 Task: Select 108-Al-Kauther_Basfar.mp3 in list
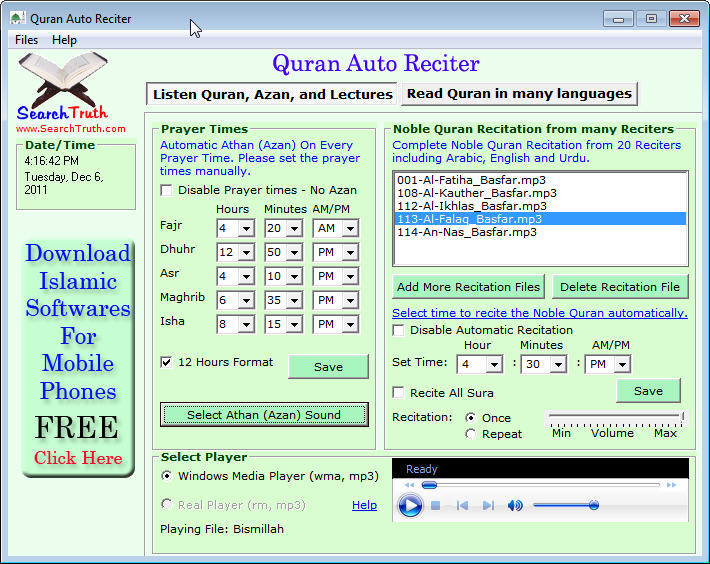click(540, 193)
